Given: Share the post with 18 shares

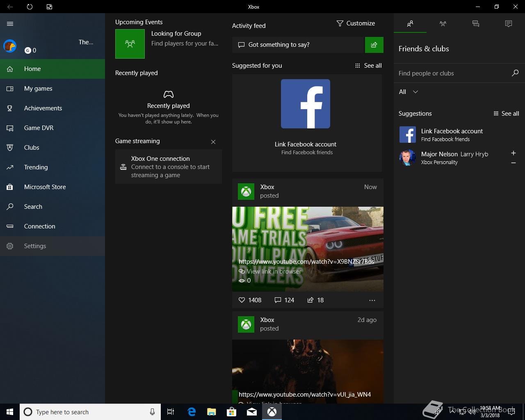Looking at the screenshot, I should point(315,300).
